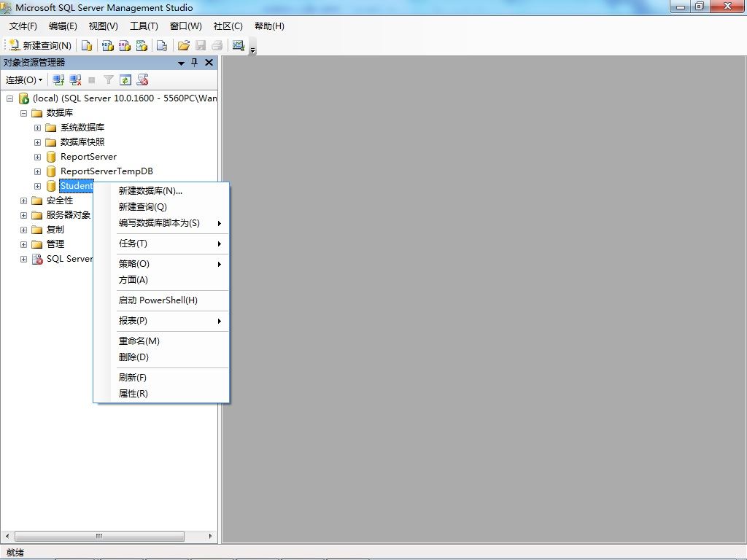
Task: Click the Refresh Object Explorer icon
Action: point(125,80)
